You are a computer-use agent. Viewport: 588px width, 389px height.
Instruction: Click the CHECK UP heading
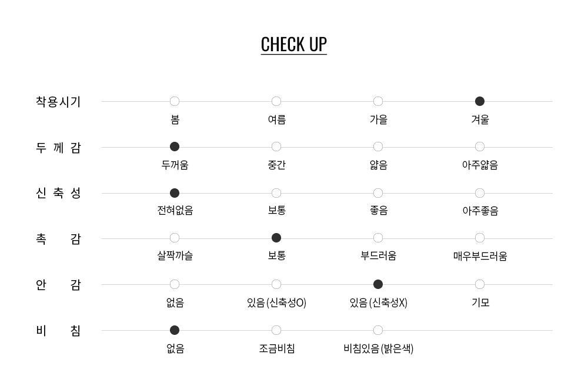tap(293, 44)
